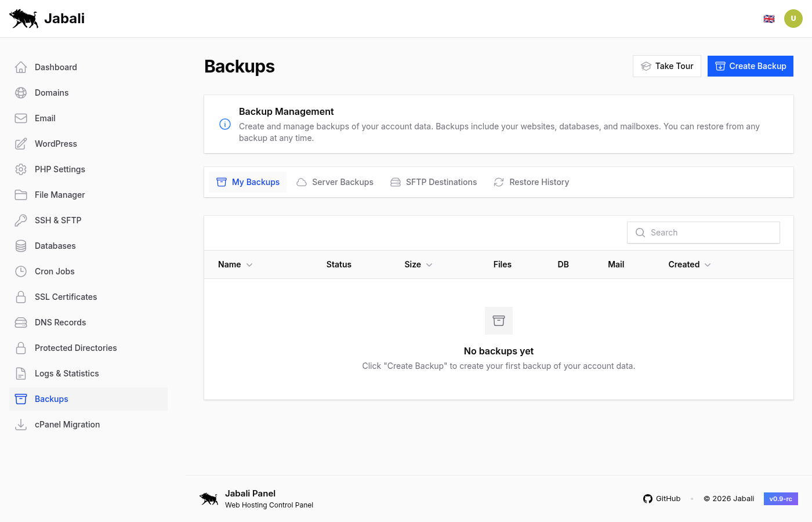Click the backup search field

[703, 232]
